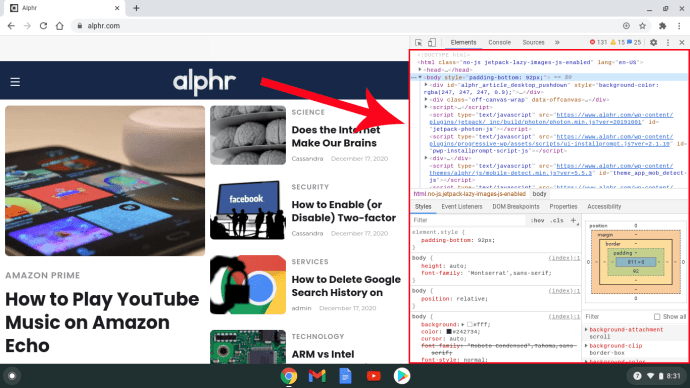
Task: Open DevTools settings gear
Action: pos(653,42)
